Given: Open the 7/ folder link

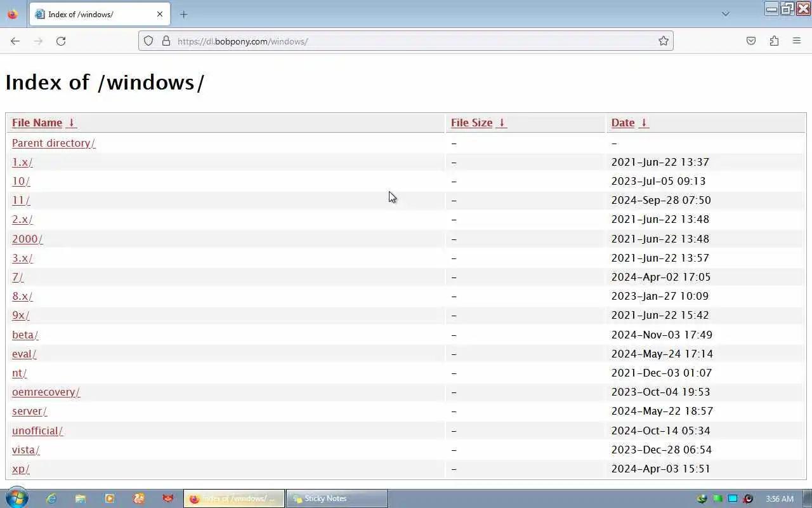Looking at the screenshot, I should click(18, 277).
